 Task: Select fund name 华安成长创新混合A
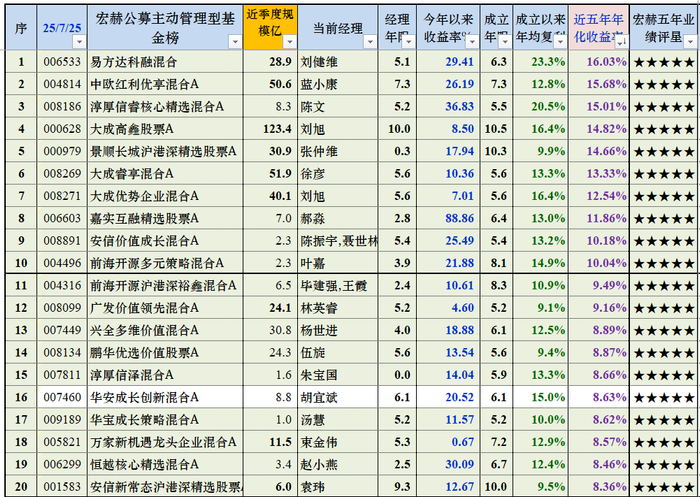pos(144,397)
